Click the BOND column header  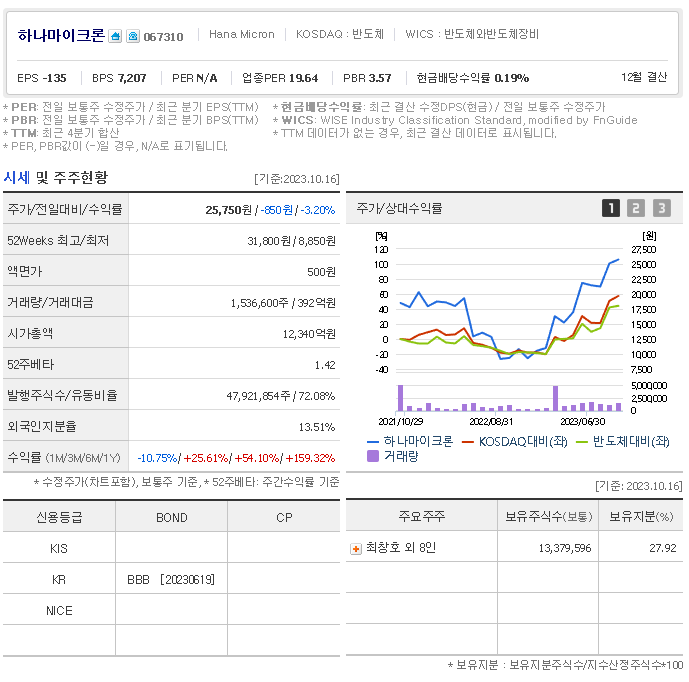171,518
